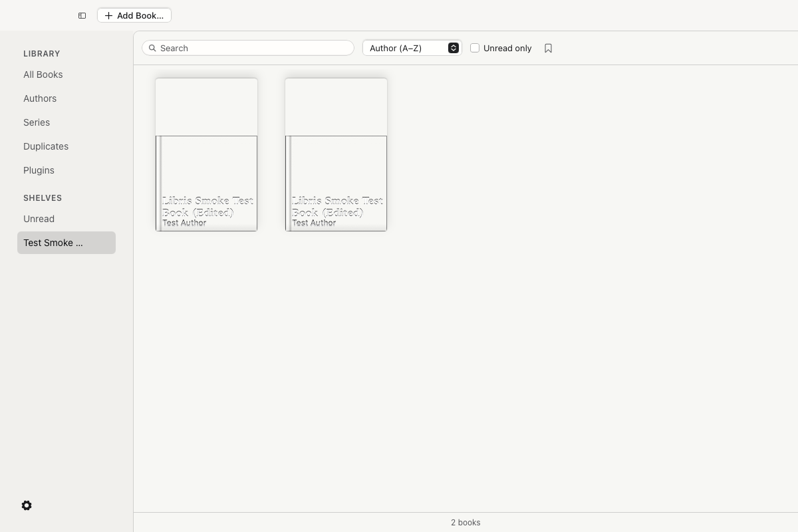The width and height of the screenshot is (798, 532).
Task: Focus the Search input field
Action: click(248, 48)
